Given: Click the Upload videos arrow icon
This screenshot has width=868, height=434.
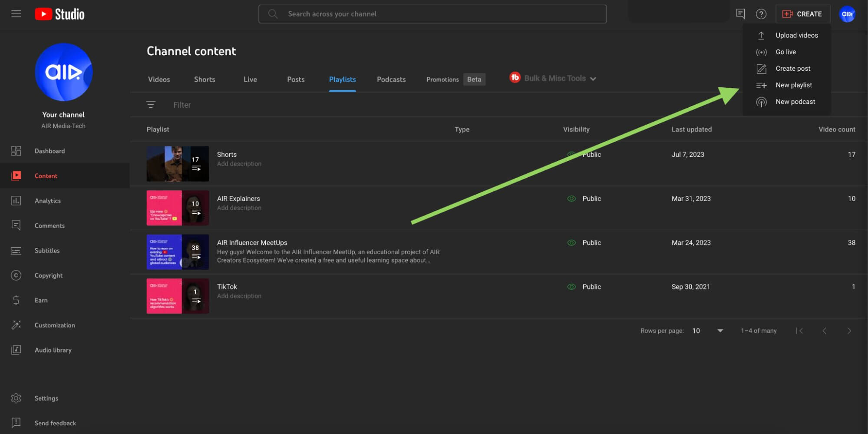Looking at the screenshot, I should pyautogui.click(x=761, y=35).
